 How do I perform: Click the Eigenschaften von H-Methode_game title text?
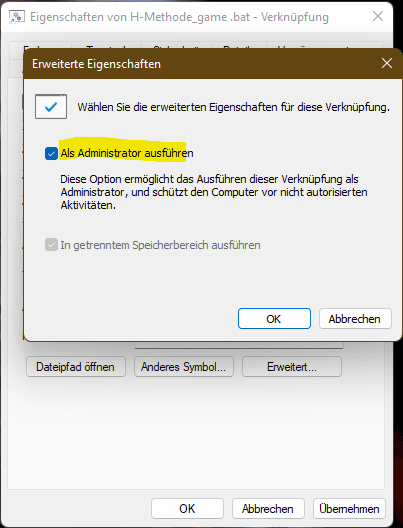[x=179, y=17]
